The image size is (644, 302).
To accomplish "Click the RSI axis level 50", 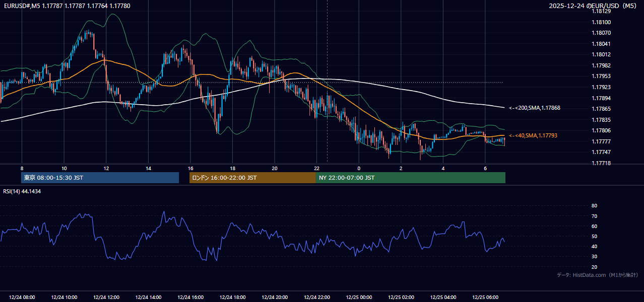I will point(594,236).
